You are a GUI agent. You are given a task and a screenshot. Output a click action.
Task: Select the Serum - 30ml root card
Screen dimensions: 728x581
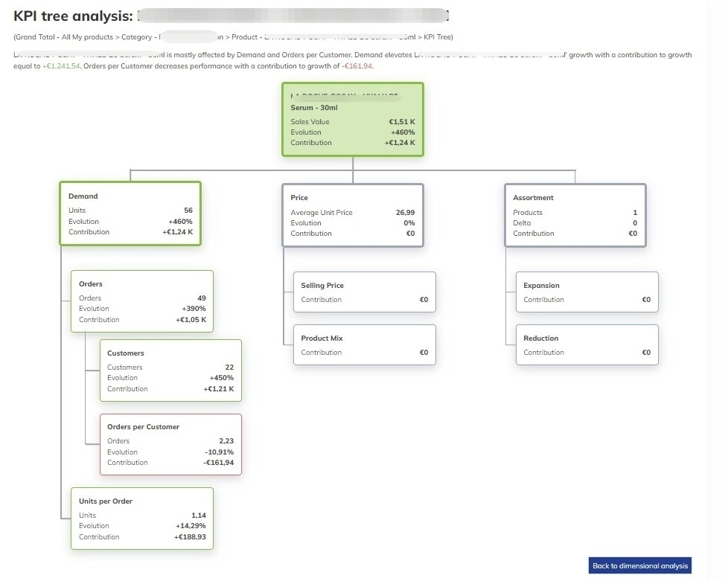point(353,119)
